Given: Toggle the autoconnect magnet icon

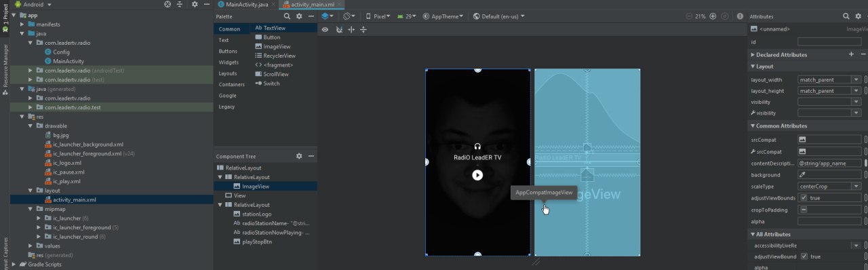Looking at the screenshot, I should (339, 30).
